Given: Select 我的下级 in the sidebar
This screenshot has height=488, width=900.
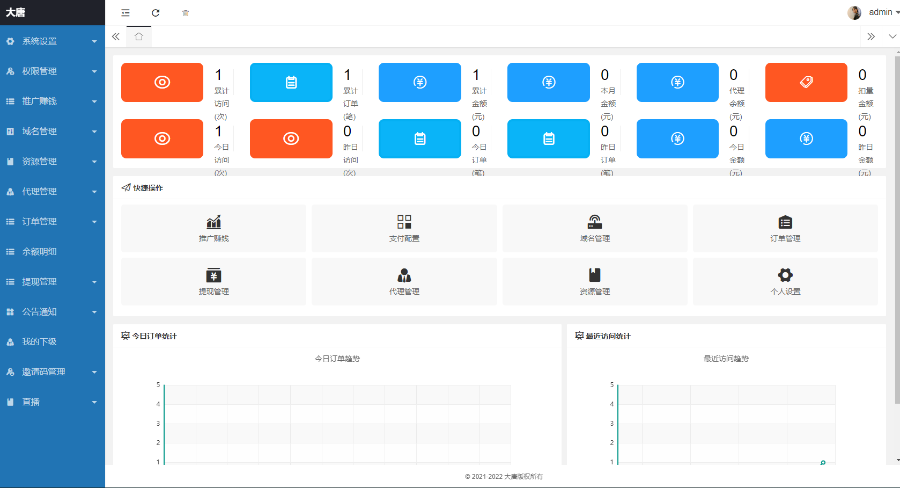Looking at the screenshot, I should [52, 342].
